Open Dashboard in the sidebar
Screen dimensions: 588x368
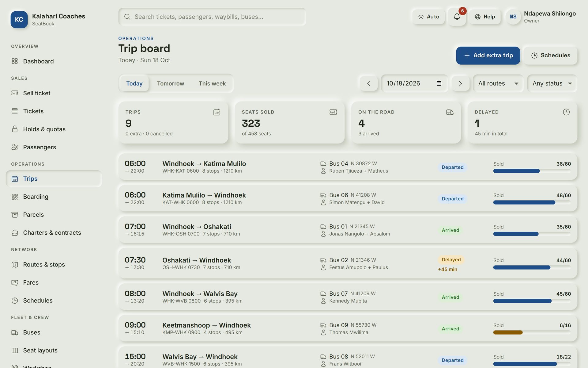(54, 61)
